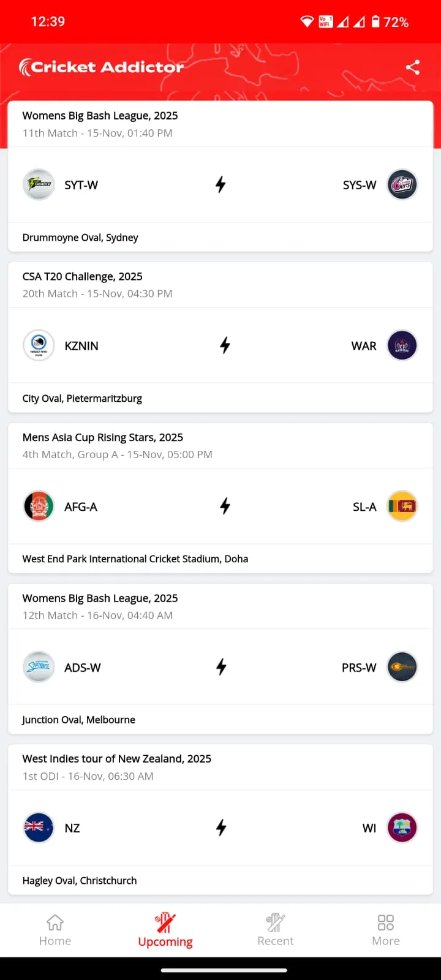
Task: Tap the Sri Lanka A flag icon
Action: [402, 507]
